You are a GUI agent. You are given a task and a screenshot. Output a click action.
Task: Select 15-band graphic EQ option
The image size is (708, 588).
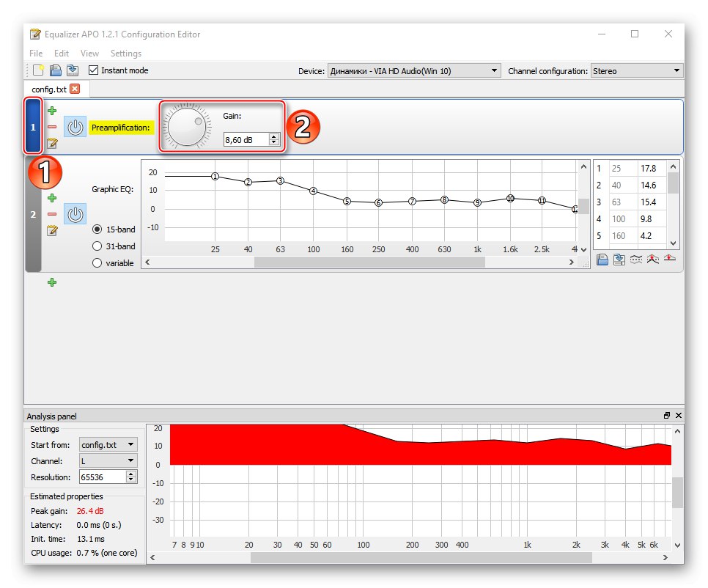pyautogui.click(x=97, y=229)
